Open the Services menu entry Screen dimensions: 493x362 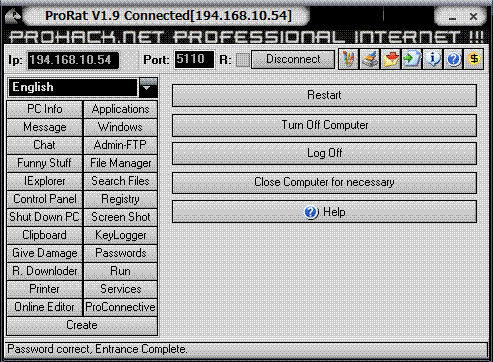(x=120, y=289)
